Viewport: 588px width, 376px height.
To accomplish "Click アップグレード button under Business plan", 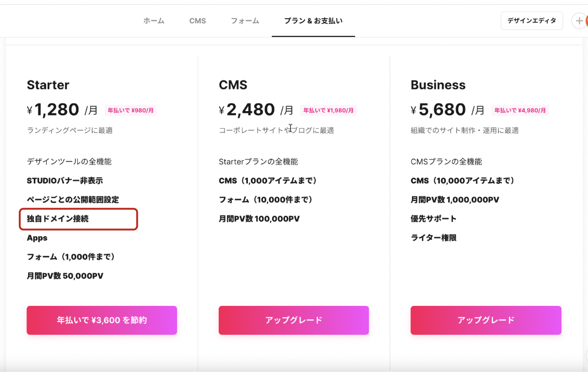I will [x=486, y=320].
